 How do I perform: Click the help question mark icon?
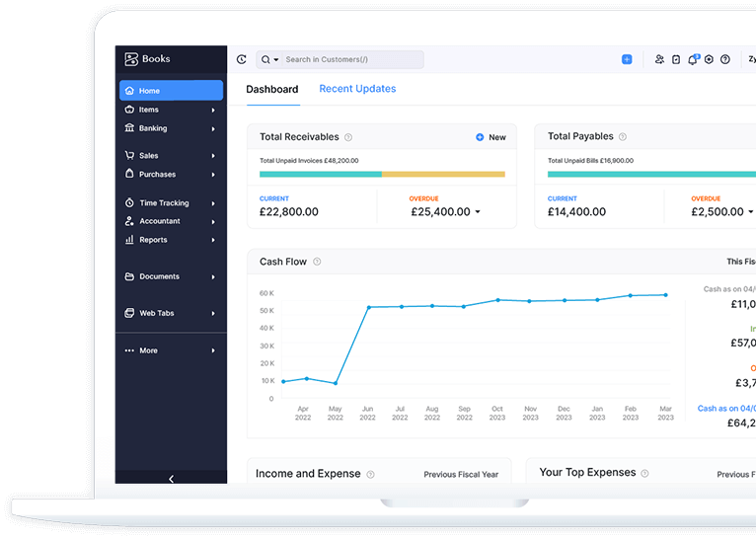coord(725,60)
